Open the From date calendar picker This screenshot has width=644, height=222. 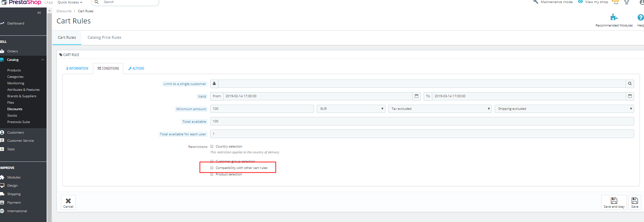click(x=416, y=96)
